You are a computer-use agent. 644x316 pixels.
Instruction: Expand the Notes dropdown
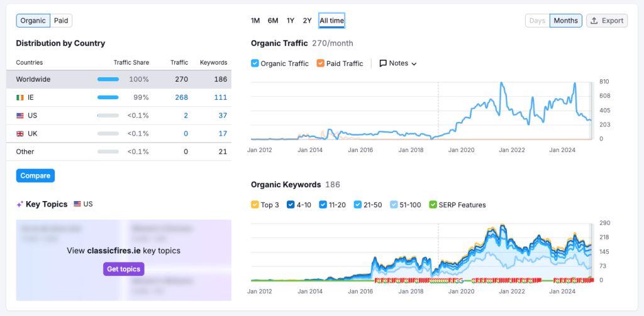[x=413, y=63]
